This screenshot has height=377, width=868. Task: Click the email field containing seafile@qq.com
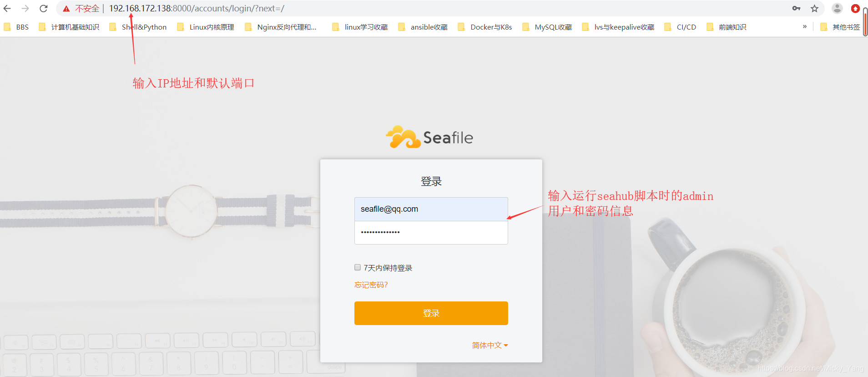431,209
